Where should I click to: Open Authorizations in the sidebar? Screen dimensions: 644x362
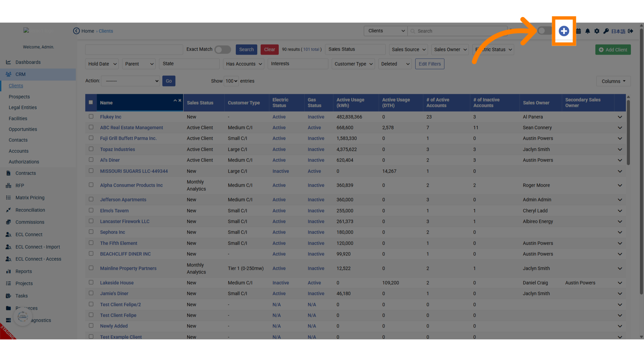click(x=24, y=162)
